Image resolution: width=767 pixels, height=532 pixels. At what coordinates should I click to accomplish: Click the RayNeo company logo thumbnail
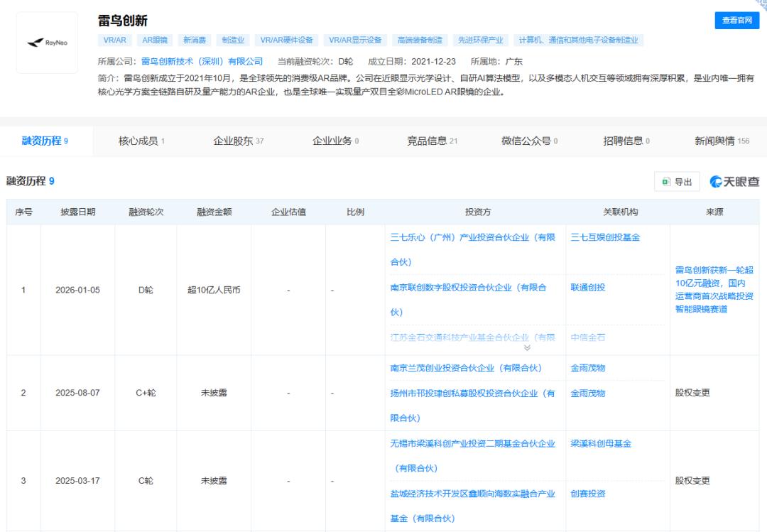47,43
